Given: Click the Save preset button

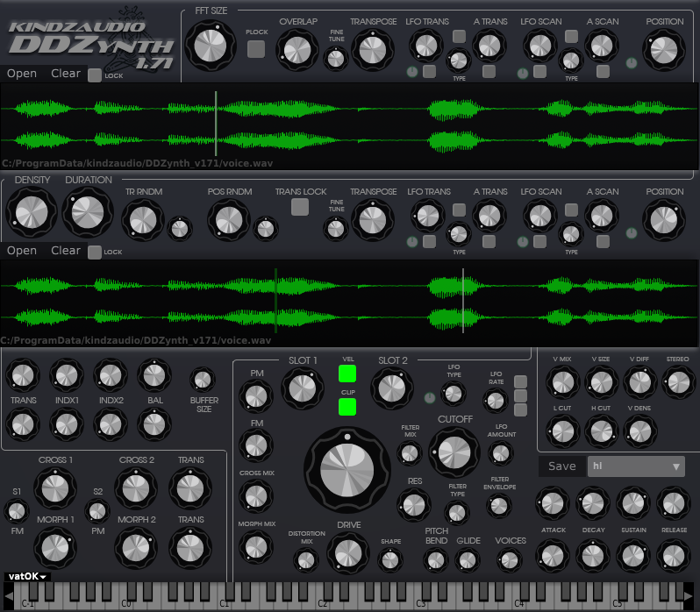Looking at the screenshot, I should [562, 466].
